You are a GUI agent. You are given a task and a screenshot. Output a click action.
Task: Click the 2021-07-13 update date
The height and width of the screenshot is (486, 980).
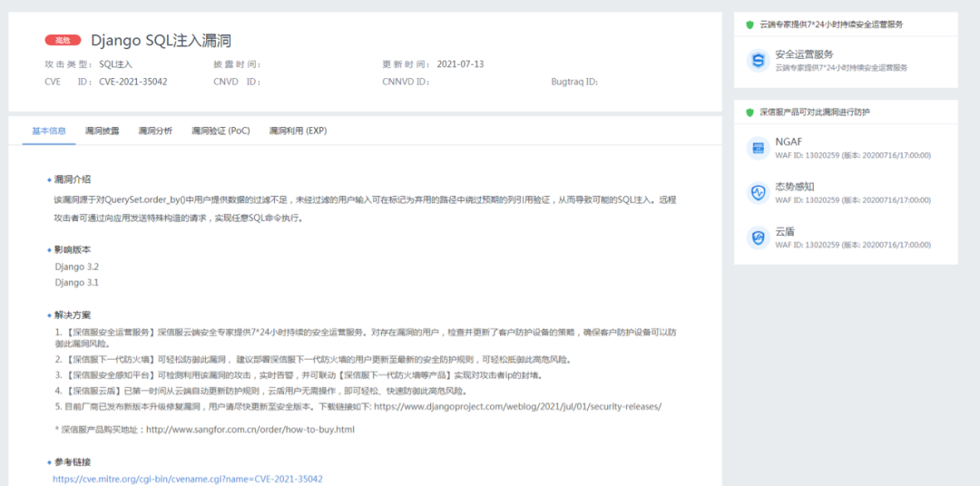click(x=460, y=63)
